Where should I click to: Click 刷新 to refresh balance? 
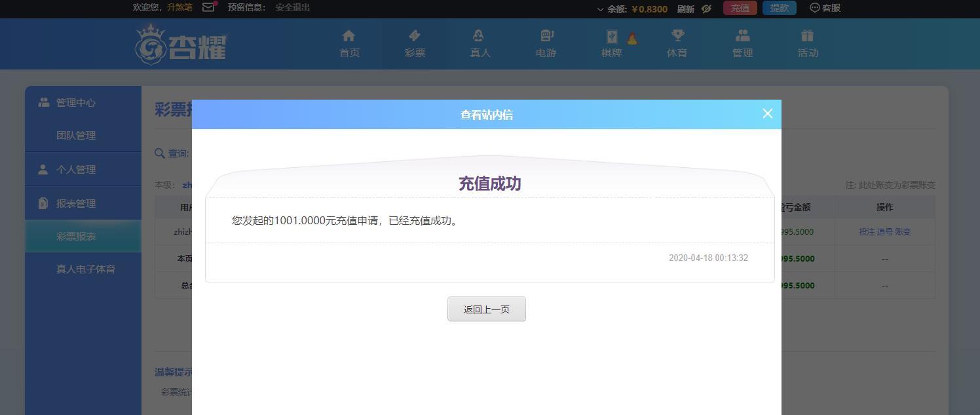click(x=685, y=9)
